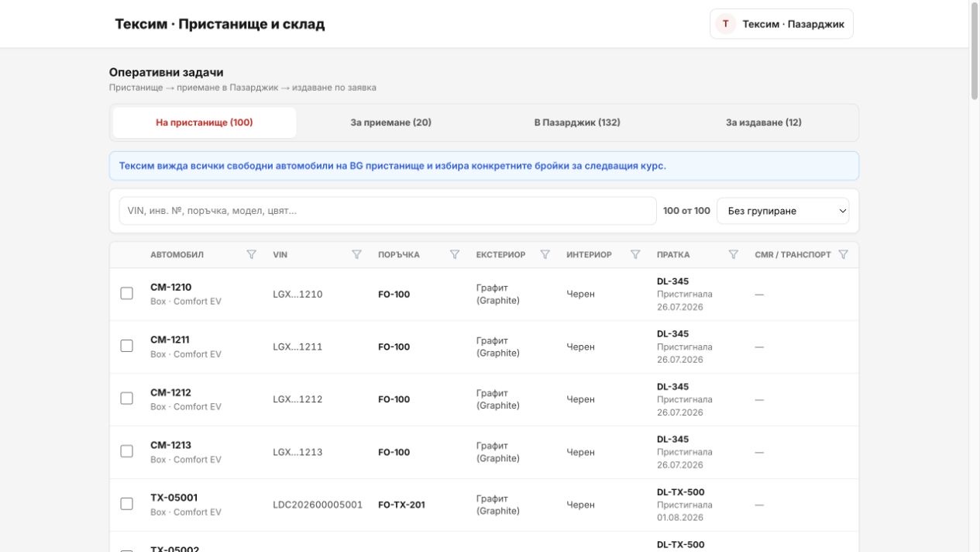980x552 pixels.
Task: Click shipment DL-TX-500 in TX-05001 row
Action: tap(681, 492)
